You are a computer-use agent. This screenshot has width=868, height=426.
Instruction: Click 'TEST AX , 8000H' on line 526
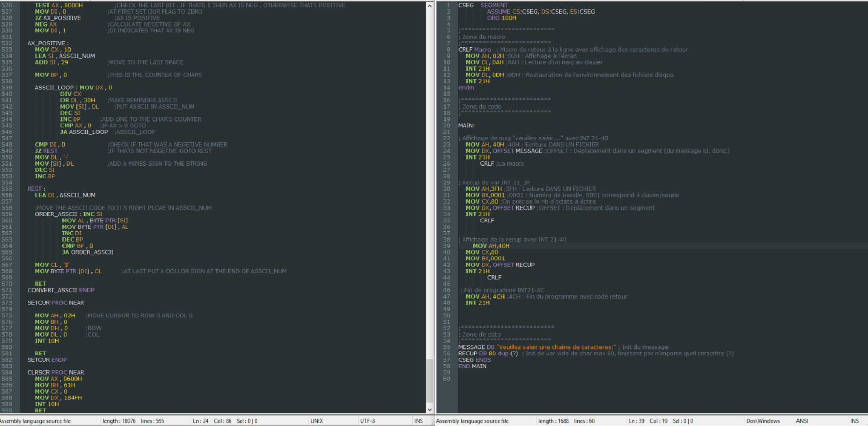[x=59, y=5]
